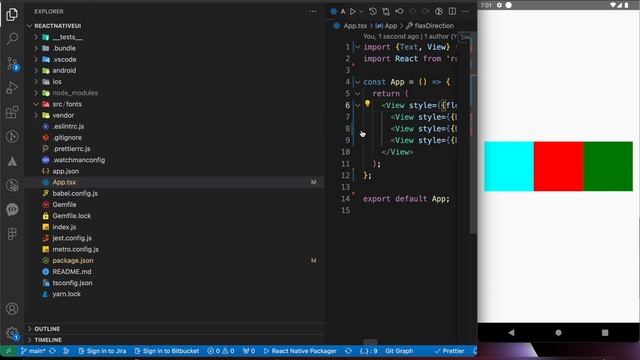Open Git Graph from status bar

tap(399, 351)
